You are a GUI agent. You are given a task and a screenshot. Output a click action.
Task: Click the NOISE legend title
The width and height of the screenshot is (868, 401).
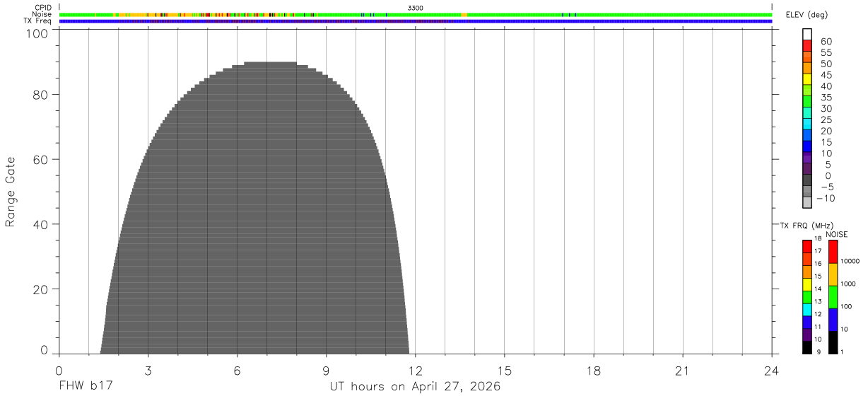click(836, 234)
